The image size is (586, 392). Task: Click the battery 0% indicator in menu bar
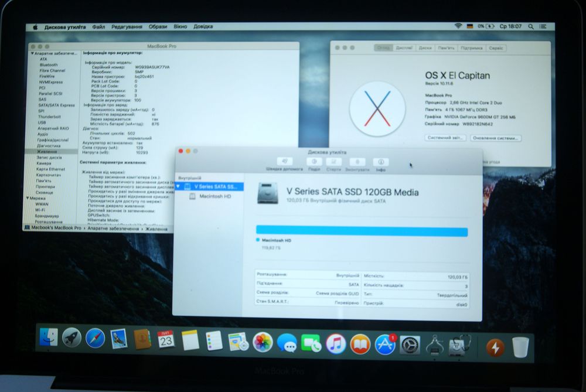point(486,26)
